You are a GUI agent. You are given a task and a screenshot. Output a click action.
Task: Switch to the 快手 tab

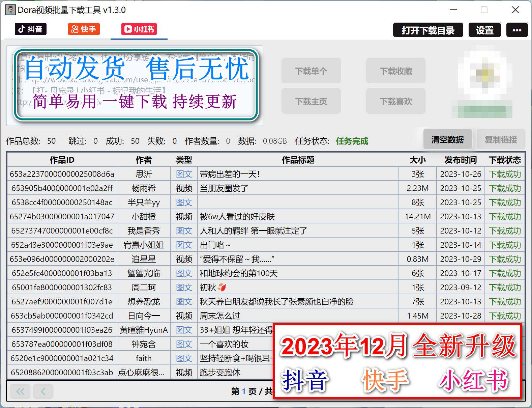(84, 29)
